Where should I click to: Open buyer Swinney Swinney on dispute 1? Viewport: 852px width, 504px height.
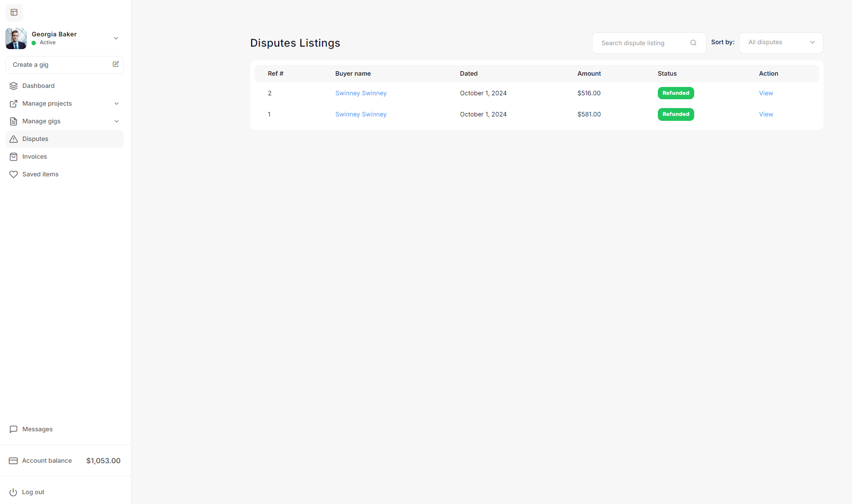360,114
